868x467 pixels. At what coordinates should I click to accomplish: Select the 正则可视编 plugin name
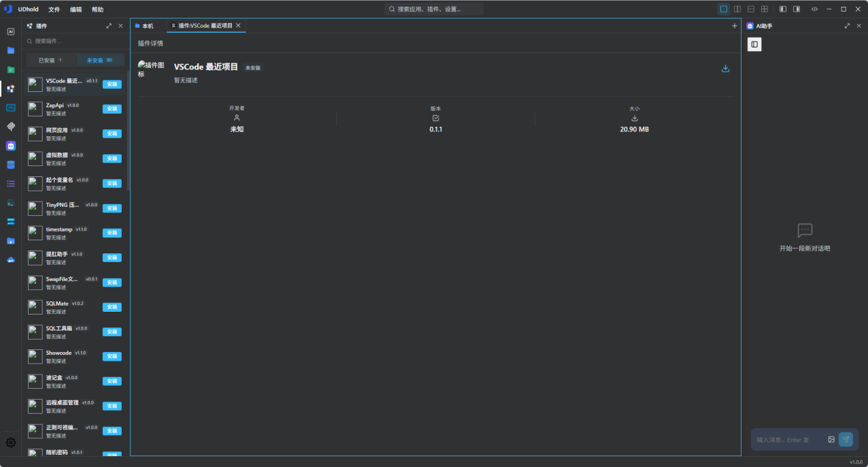(x=62, y=428)
